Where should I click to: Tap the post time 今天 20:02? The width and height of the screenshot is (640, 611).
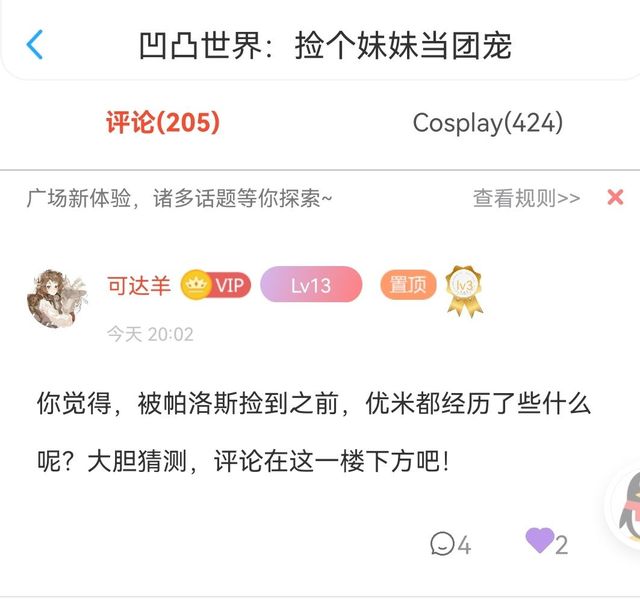150,334
